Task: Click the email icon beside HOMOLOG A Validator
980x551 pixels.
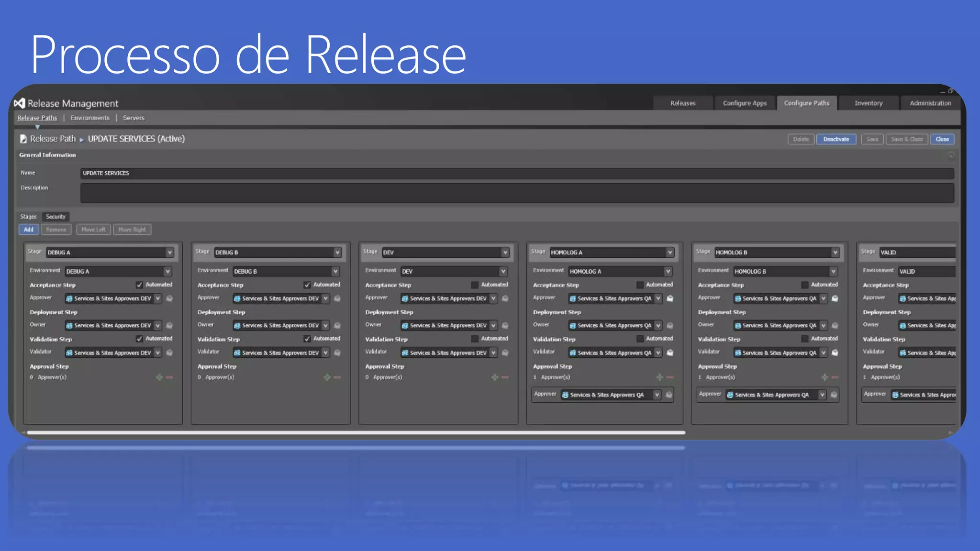Action: 670,353
